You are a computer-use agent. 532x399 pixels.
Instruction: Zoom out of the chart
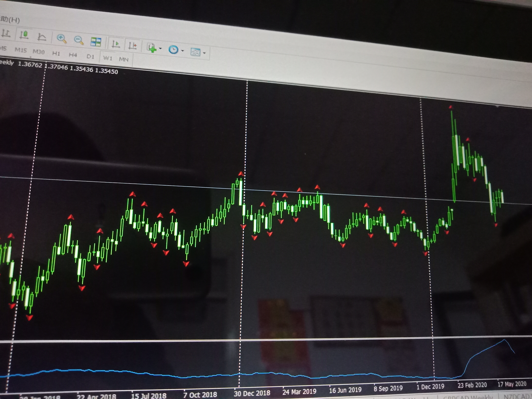(x=79, y=40)
